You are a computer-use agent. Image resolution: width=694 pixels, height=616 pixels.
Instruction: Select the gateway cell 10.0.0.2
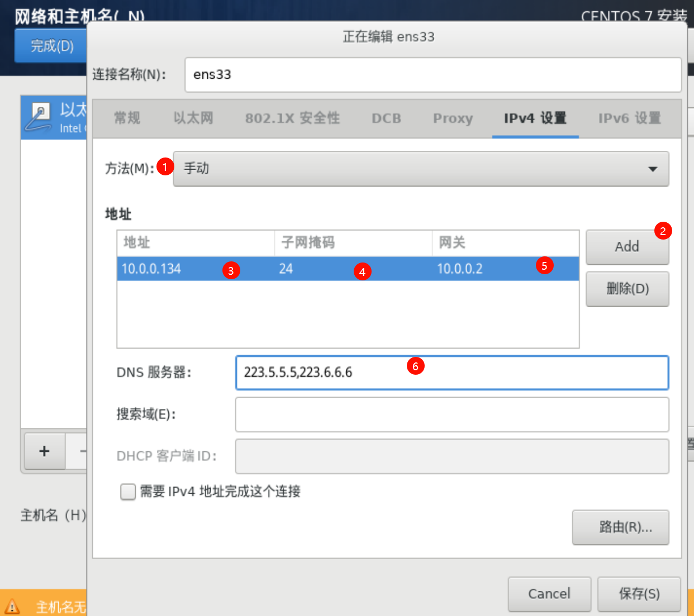coord(505,269)
